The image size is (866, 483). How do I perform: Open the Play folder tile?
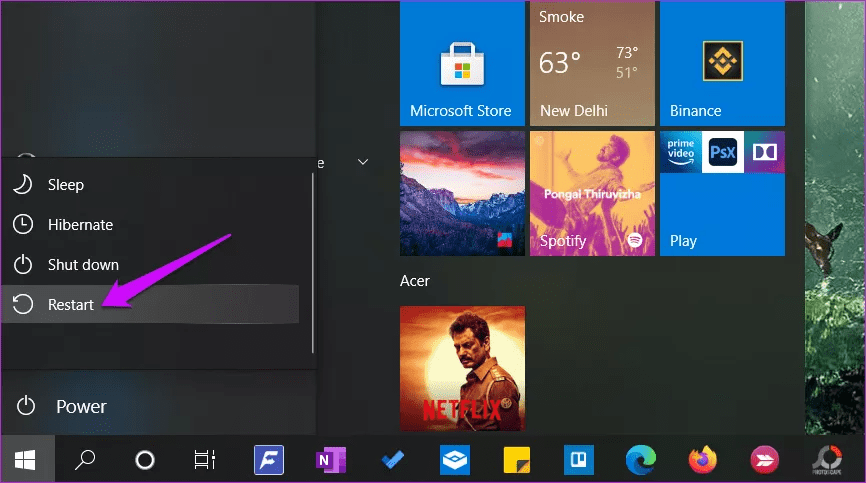click(x=722, y=193)
